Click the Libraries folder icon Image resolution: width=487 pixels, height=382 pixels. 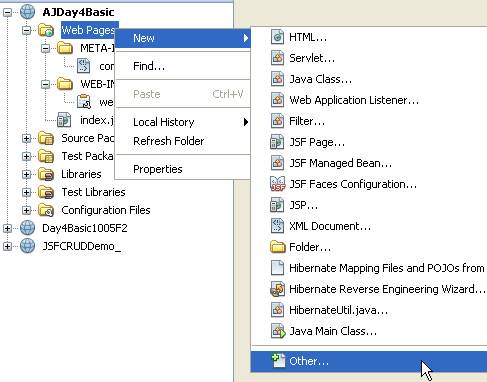click(46, 174)
